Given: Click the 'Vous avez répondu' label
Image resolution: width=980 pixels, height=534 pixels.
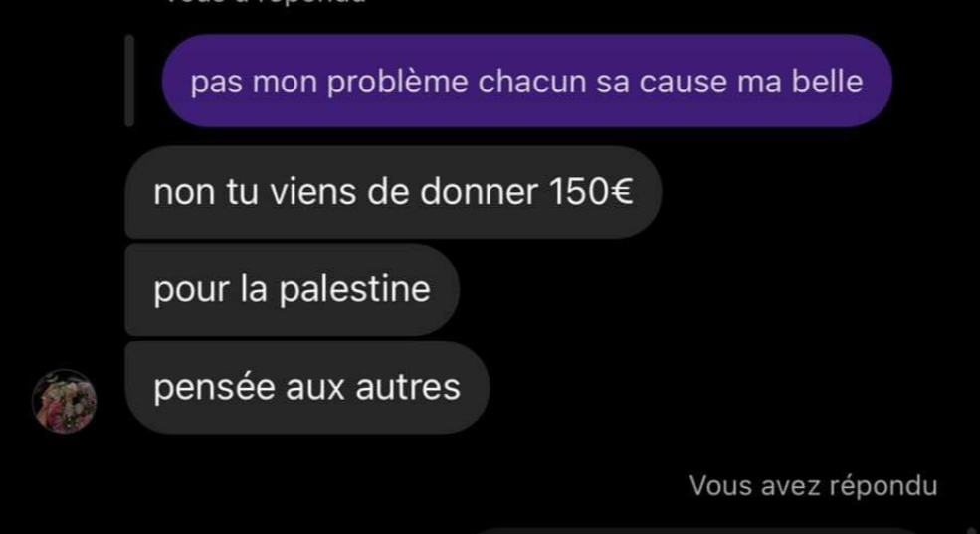Looking at the screenshot, I should tap(813, 486).
